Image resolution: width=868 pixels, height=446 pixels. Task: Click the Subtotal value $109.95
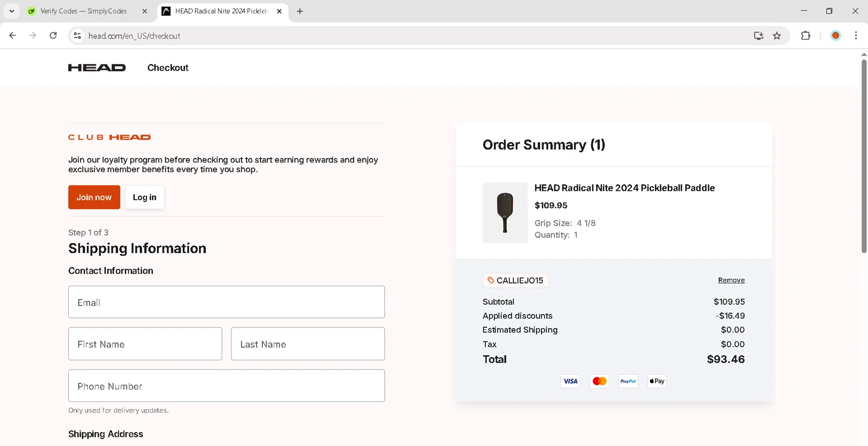(x=729, y=302)
